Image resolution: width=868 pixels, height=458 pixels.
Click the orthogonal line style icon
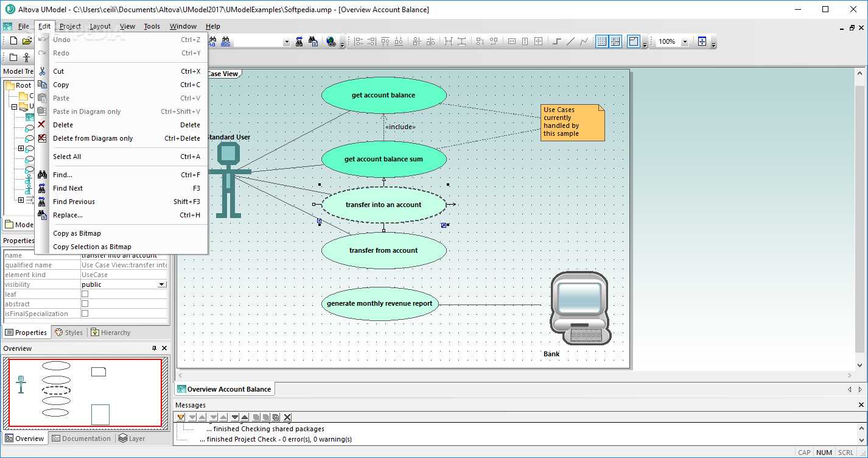click(556, 41)
